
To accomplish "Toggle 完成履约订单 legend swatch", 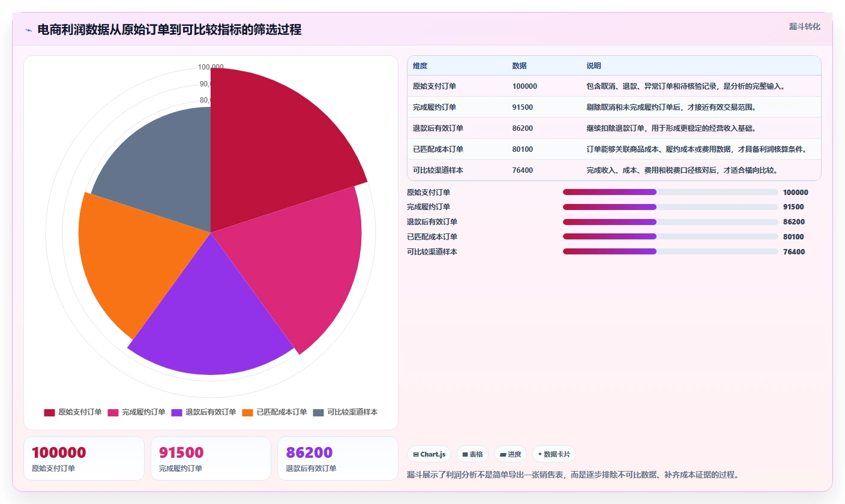I will [x=113, y=412].
